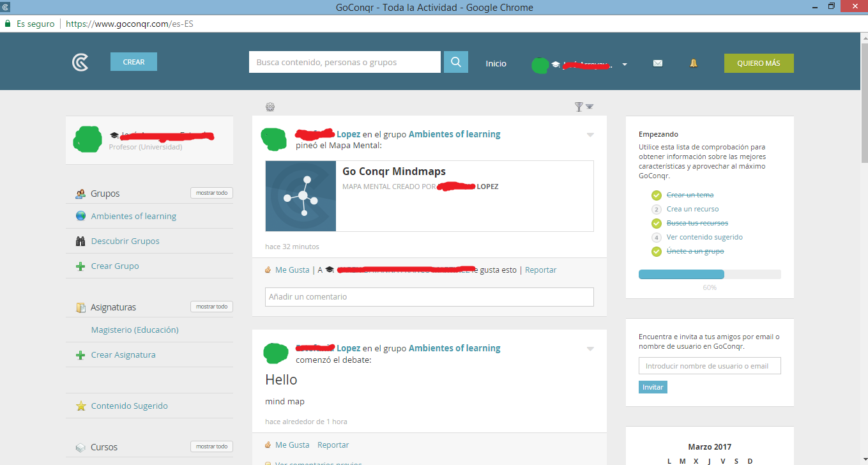Click the secure padlock icon in address bar
The height and width of the screenshot is (465, 868).
point(8,24)
